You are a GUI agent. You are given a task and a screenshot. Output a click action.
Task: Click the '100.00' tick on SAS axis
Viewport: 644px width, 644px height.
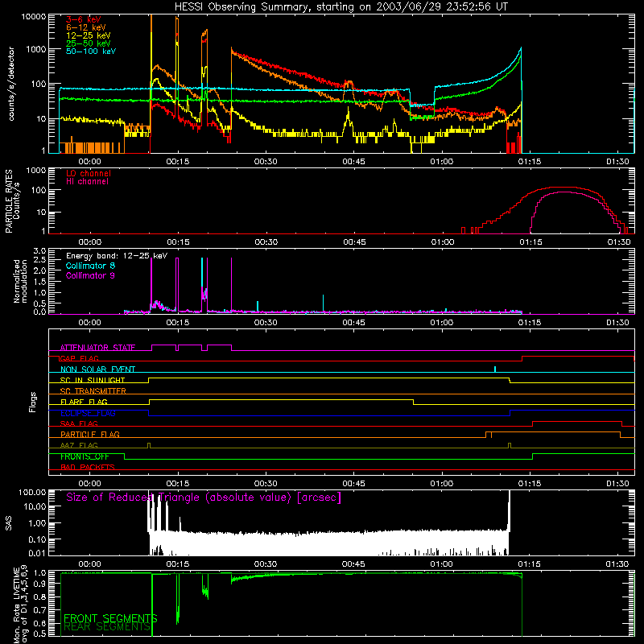(32, 493)
